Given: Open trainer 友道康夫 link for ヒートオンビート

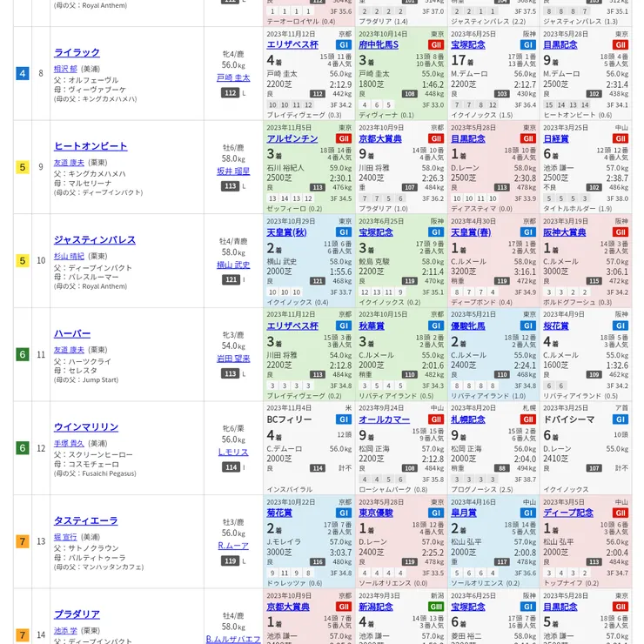Looking at the screenshot, I should click(x=69, y=163).
